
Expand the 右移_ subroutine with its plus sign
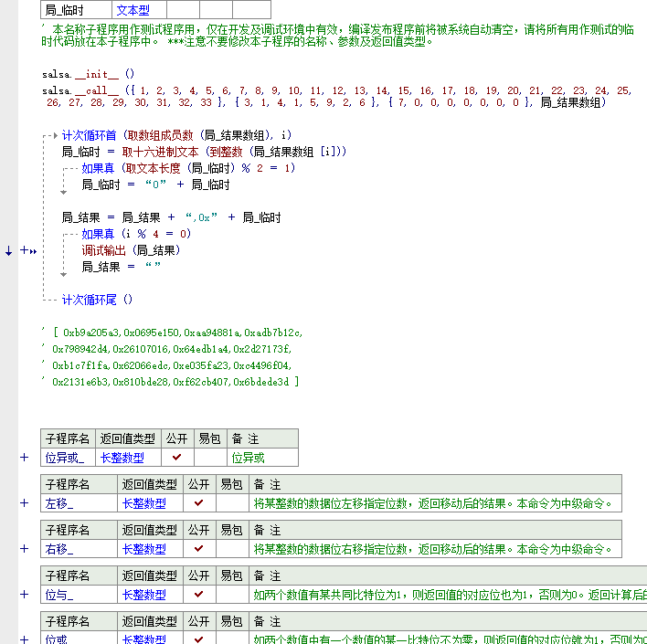pos(25,549)
